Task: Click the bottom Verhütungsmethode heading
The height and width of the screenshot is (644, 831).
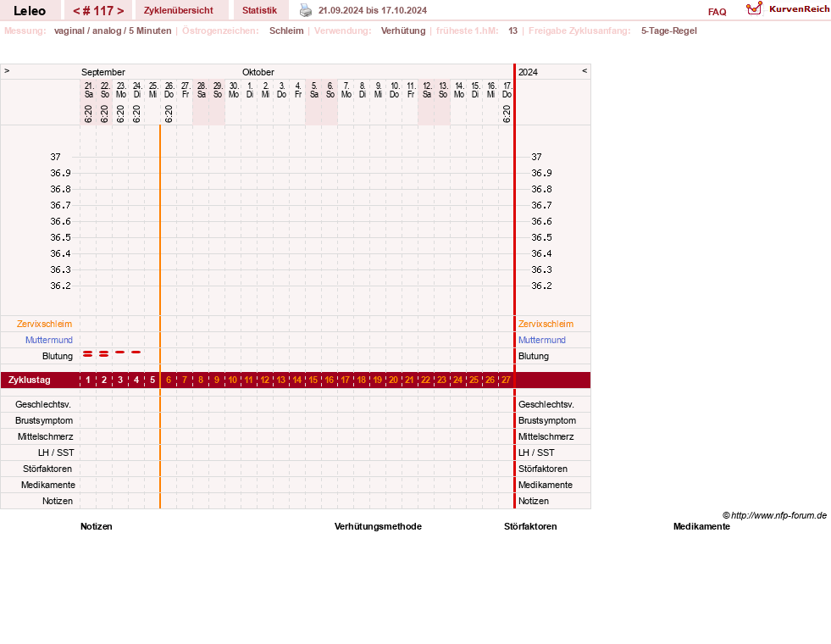Action: tap(378, 526)
